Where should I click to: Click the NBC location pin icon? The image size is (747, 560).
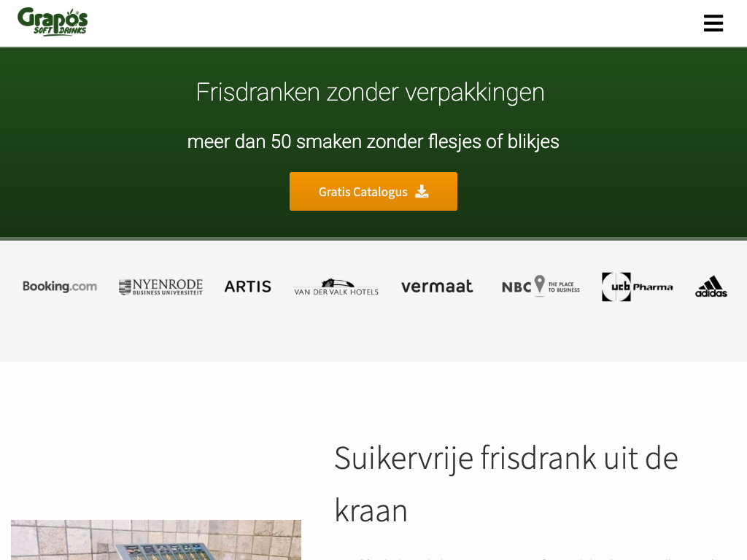point(539,285)
